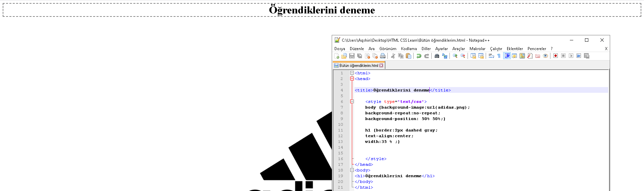Click the Save All icon
644x191 pixels.
pyautogui.click(x=360, y=56)
